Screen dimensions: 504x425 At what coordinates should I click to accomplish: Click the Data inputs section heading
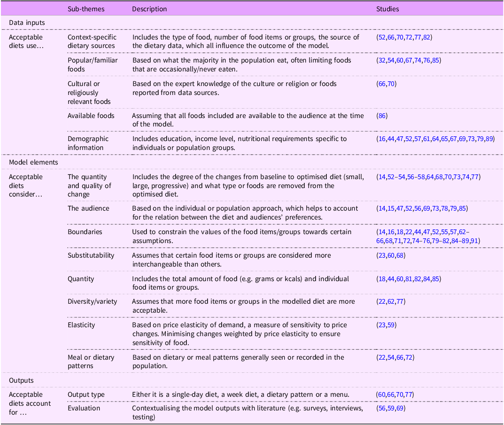coord(27,23)
